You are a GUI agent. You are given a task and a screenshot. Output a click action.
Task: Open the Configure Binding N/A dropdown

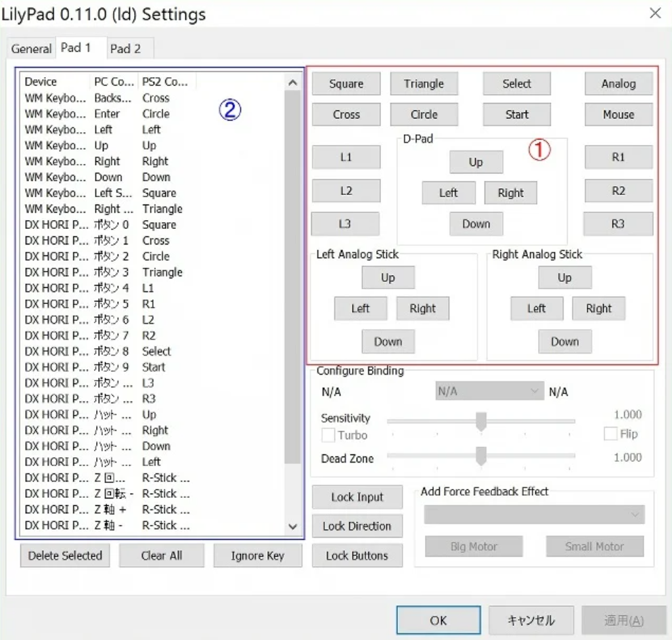coord(488,391)
